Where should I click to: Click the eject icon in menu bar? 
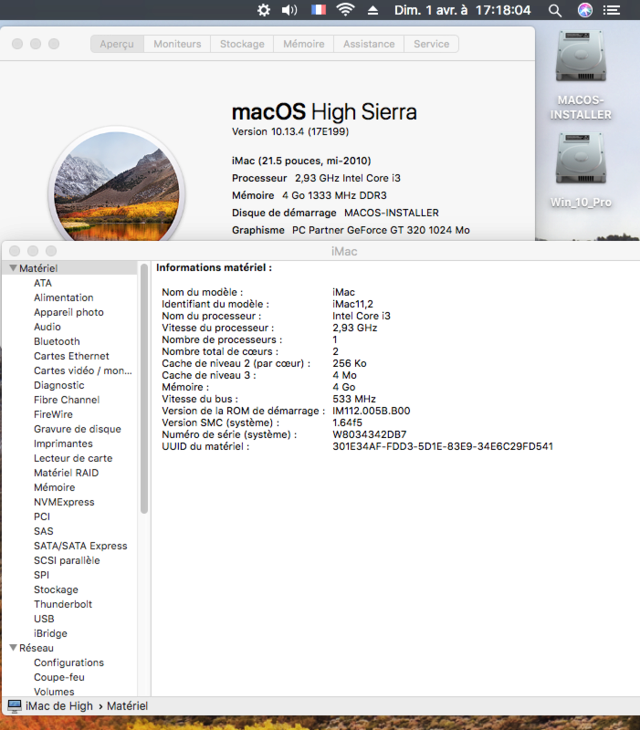[373, 10]
